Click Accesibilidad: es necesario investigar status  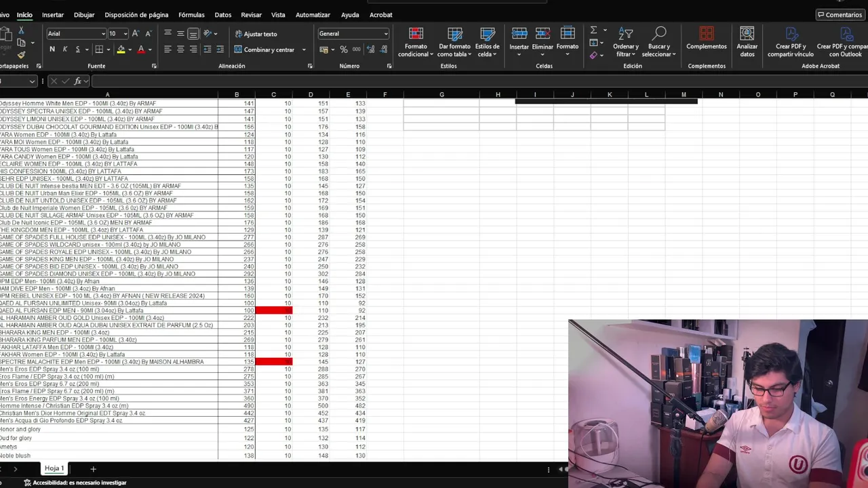(x=75, y=483)
